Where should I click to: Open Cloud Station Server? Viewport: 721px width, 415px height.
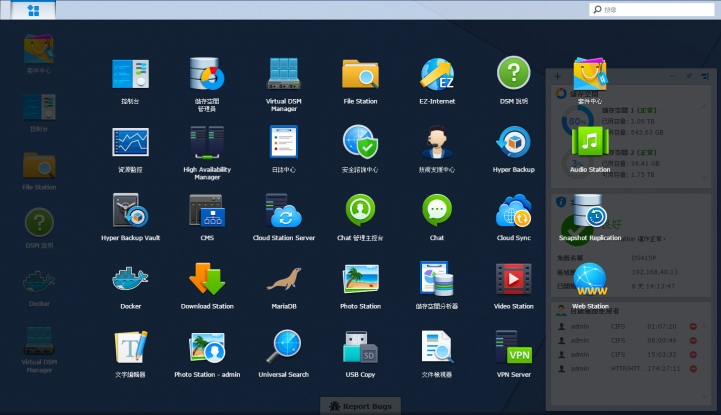(284, 210)
